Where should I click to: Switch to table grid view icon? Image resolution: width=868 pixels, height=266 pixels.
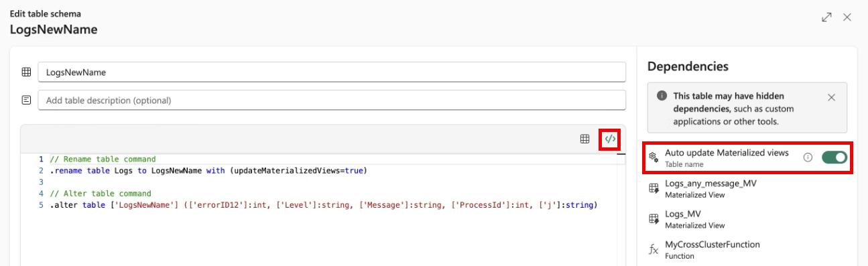585,139
